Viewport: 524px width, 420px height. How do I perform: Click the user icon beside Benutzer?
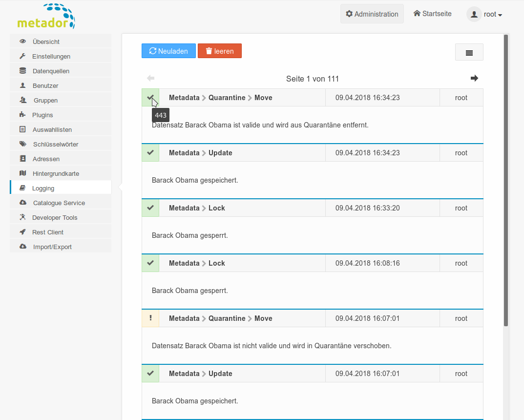23,85
